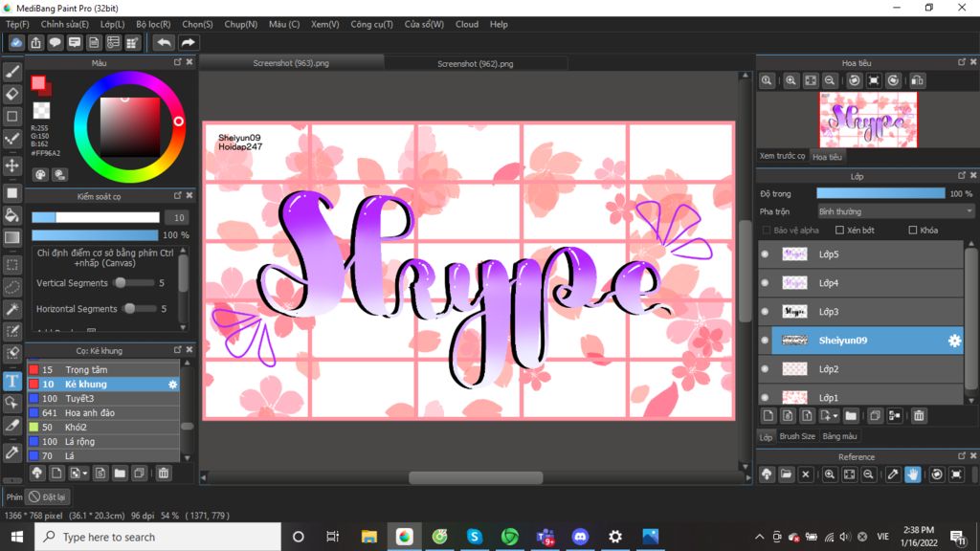Click the Windows search box
The height and width of the screenshot is (551, 980).
[158, 537]
